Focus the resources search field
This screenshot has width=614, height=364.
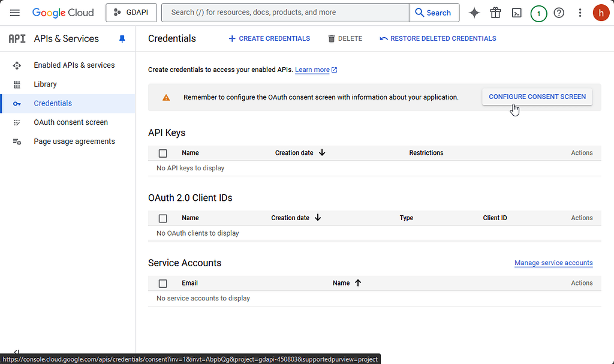tap(285, 13)
